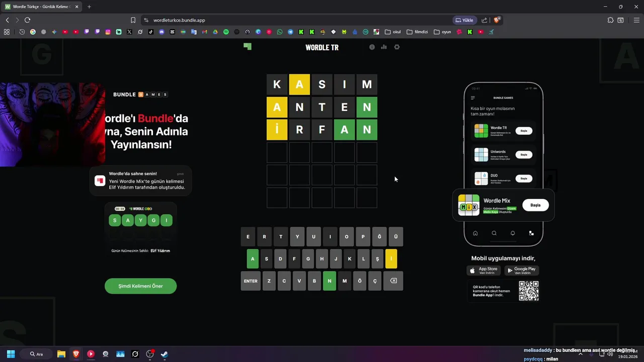Image resolution: width=644 pixels, height=362 pixels.
Task: Click the browser address bar URL
Action: tap(179, 20)
